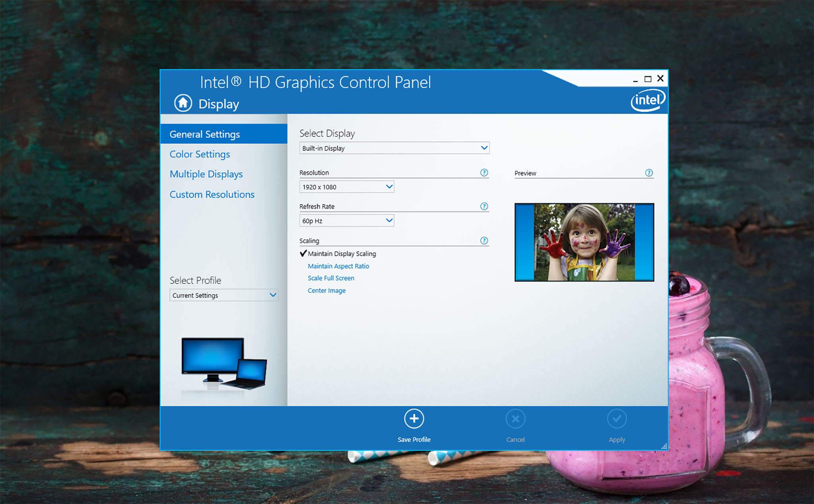Open the Refresh Rate dropdown showing 60p Hz
This screenshot has height=504, width=814.
(x=347, y=220)
